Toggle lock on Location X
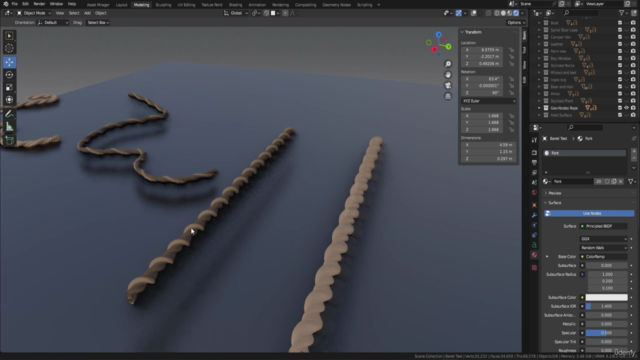Screen dimensions: 640x360 point(511,50)
